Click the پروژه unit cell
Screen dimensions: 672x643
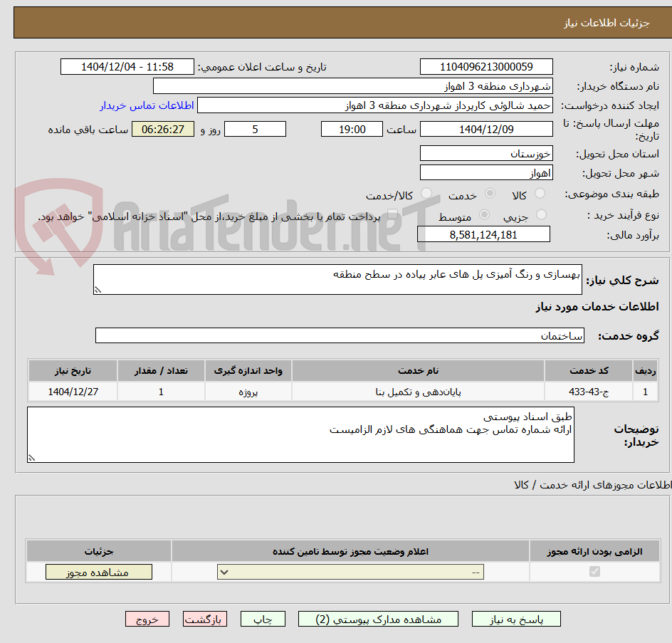248,392
